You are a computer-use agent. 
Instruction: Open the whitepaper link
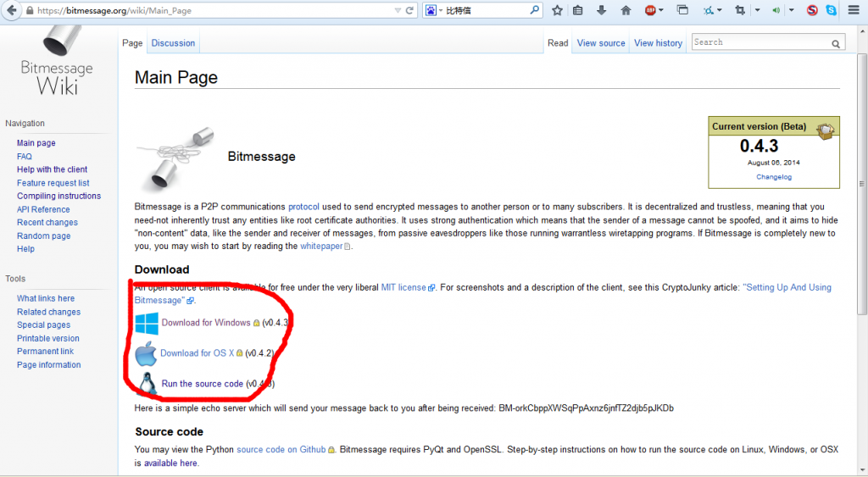coord(321,247)
